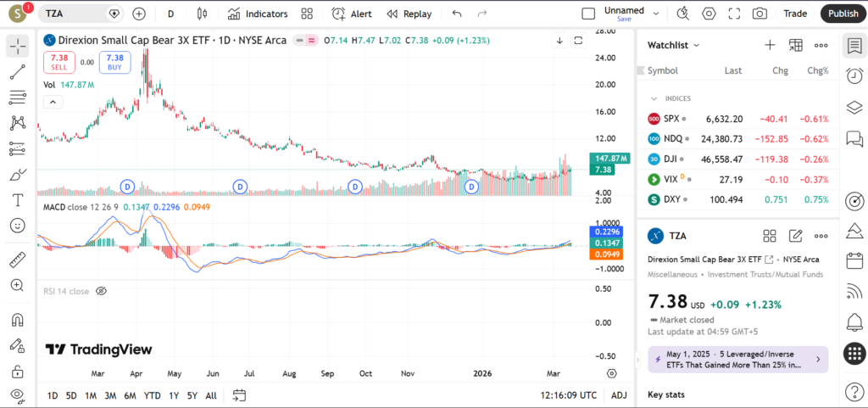Image resolution: width=868 pixels, height=408 pixels.
Task: Click the Publish button
Action: tap(843, 14)
